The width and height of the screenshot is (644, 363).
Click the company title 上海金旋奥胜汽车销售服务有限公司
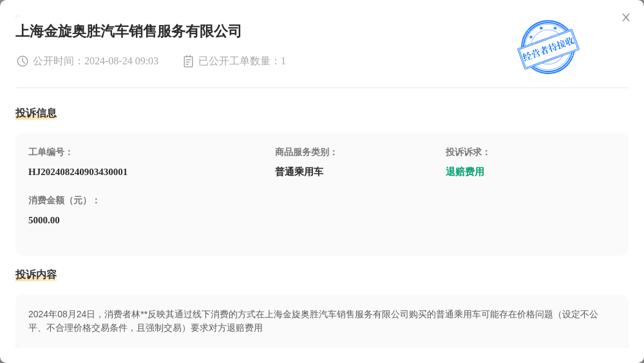(x=129, y=31)
